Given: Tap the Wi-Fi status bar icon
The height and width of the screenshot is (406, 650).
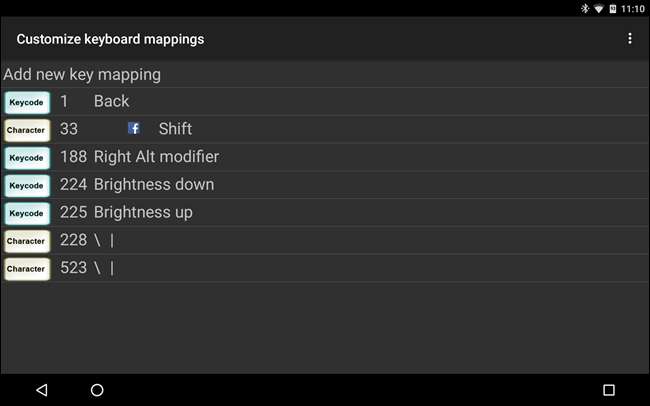Looking at the screenshot, I should point(599,8).
